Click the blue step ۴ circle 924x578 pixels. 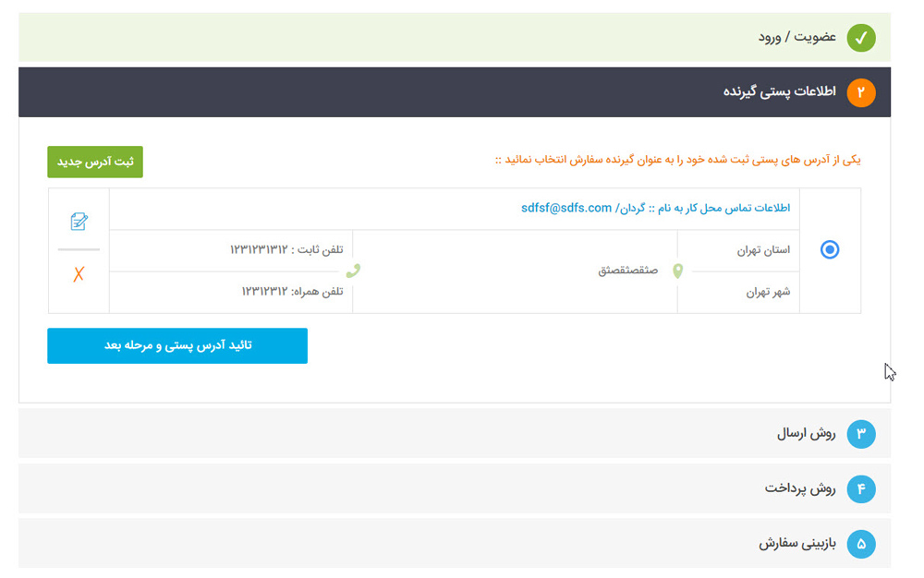point(861,489)
